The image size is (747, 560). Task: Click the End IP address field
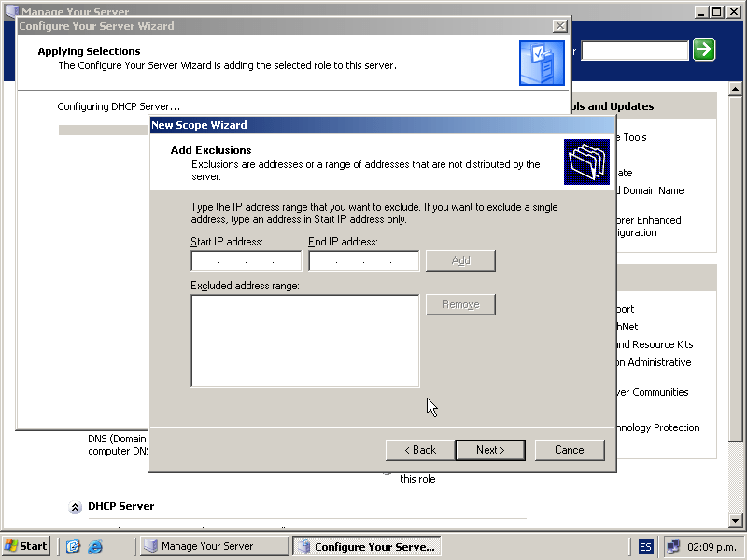coord(363,261)
